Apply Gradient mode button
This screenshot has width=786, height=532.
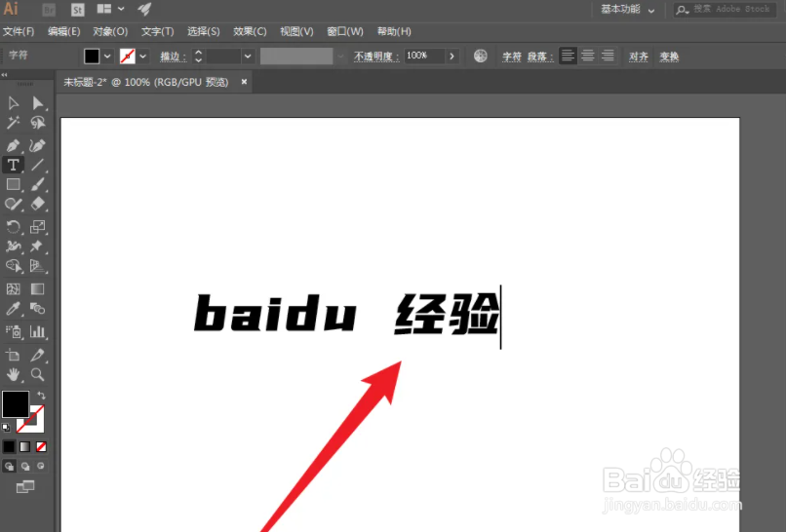click(x=25, y=446)
